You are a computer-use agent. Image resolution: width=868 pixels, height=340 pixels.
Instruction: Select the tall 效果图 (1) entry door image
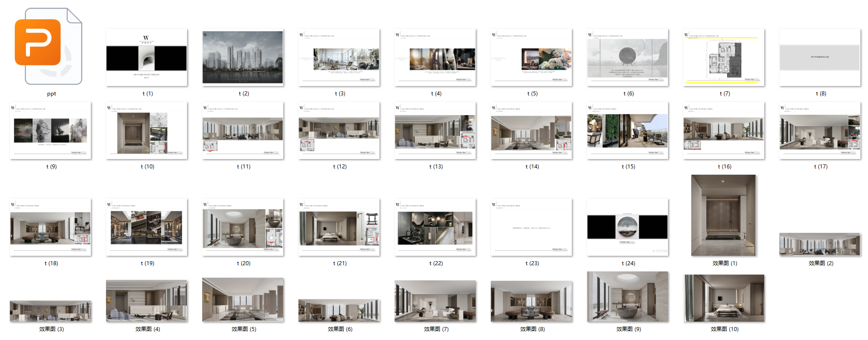[724, 215]
